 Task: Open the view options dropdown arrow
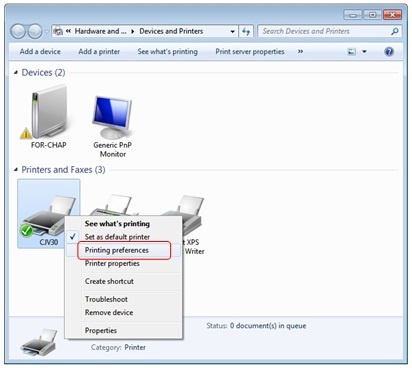click(364, 52)
